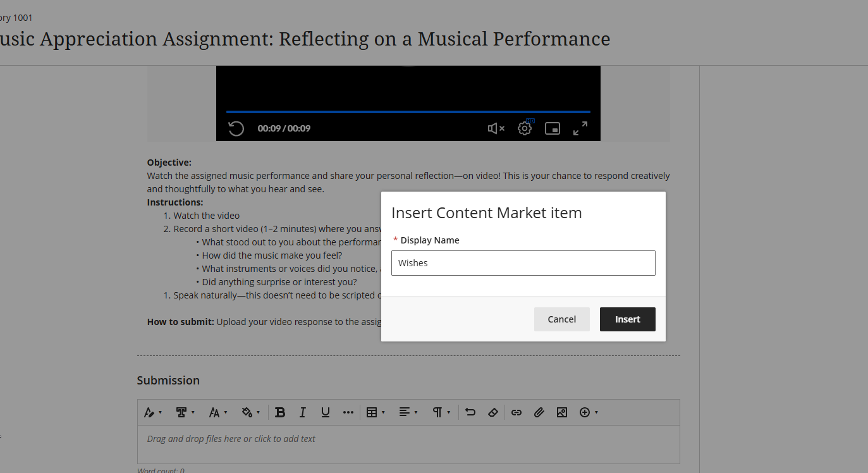Toggle underline formatting in the editor

pyautogui.click(x=326, y=412)
